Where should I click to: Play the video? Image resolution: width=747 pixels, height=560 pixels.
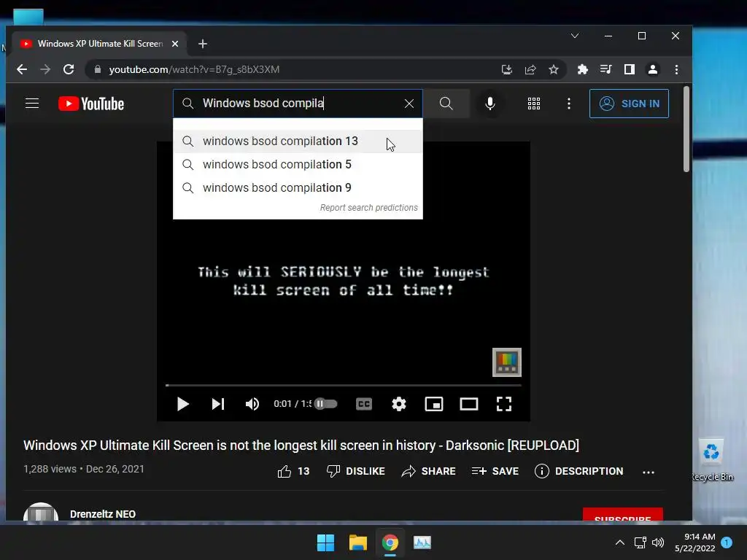(182, 404)
